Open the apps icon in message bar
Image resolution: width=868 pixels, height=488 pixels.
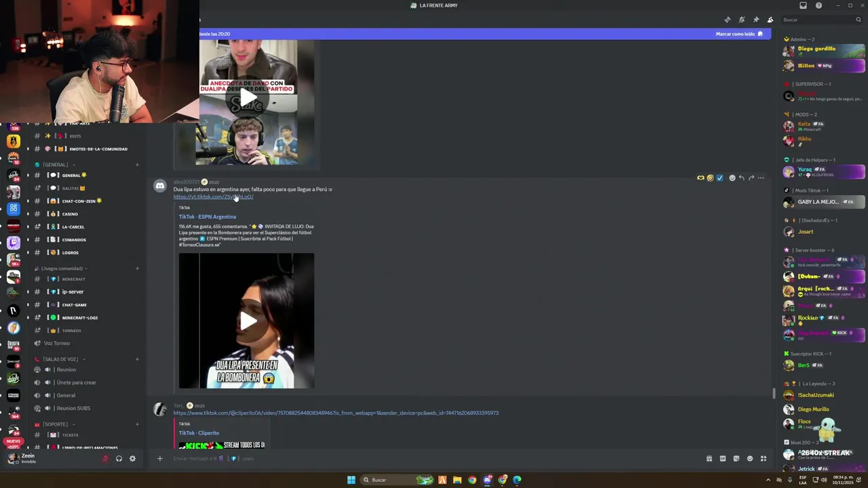pos(764,459)
